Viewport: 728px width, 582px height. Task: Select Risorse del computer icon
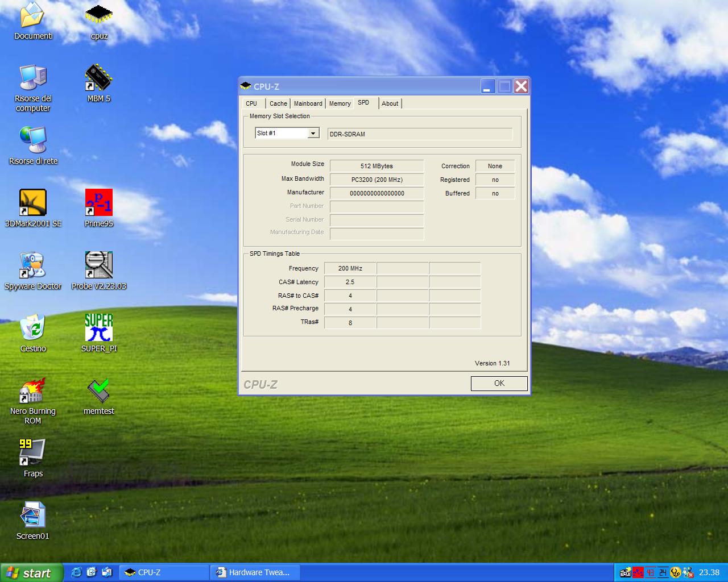click(x=33, y=88)
